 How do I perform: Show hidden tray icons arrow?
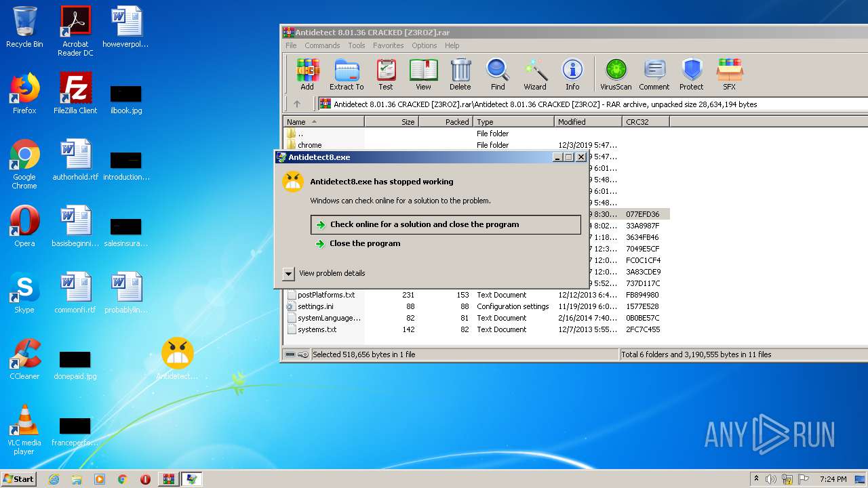click(x=756, y=479)
